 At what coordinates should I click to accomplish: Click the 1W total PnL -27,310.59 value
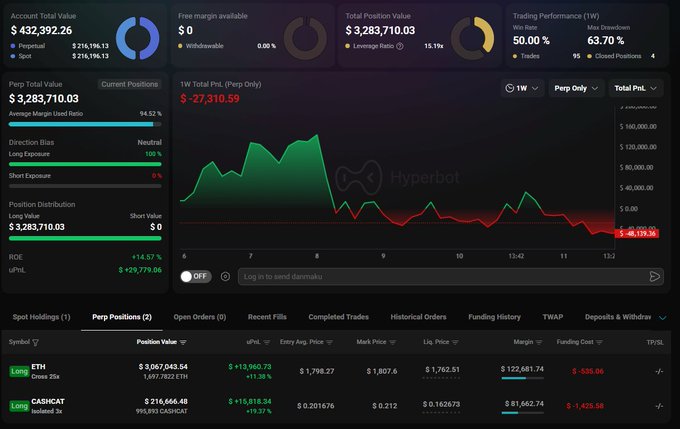coord(210,99)
